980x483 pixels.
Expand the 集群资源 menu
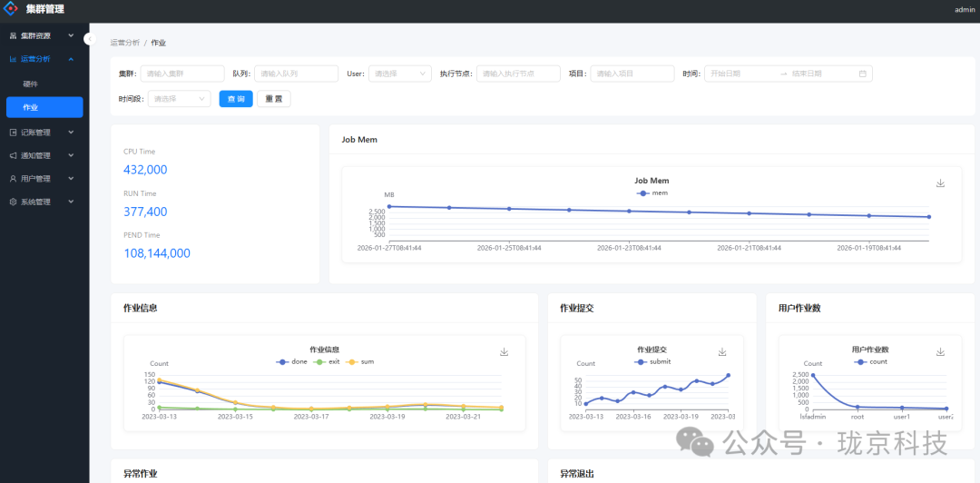[x=71, y=35]
